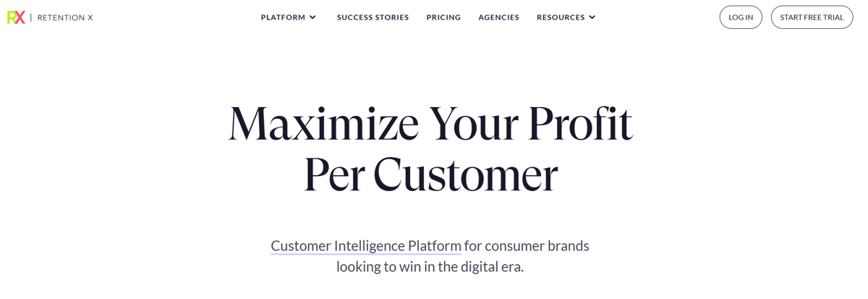The image size is (868, 299).
Task: Click the word Your in the headline
Action: pos(473,124)
